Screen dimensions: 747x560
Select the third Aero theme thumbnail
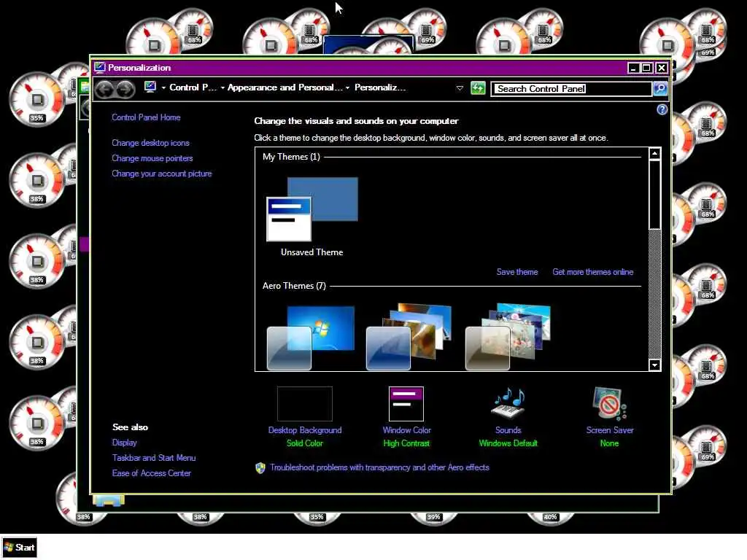[508, 337]
